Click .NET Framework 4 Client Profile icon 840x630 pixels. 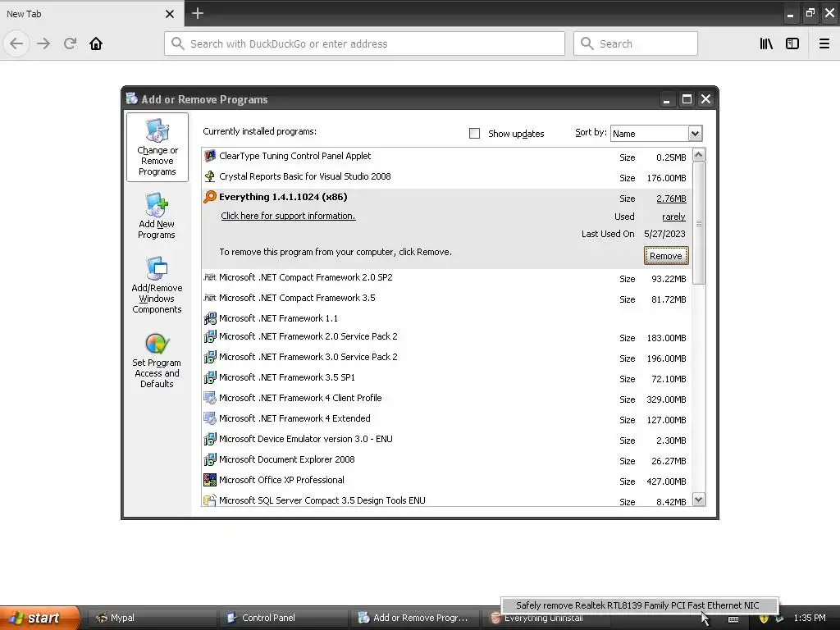pos(209,398)
